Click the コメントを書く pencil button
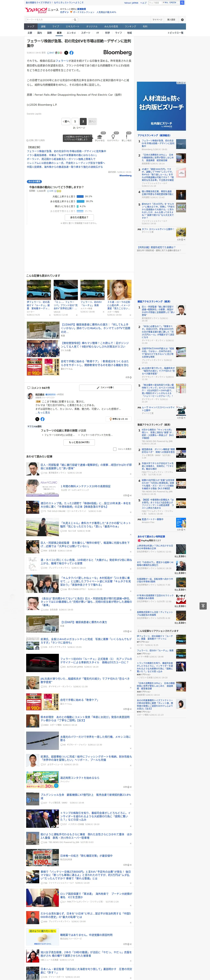 click(x=105, y=388)
